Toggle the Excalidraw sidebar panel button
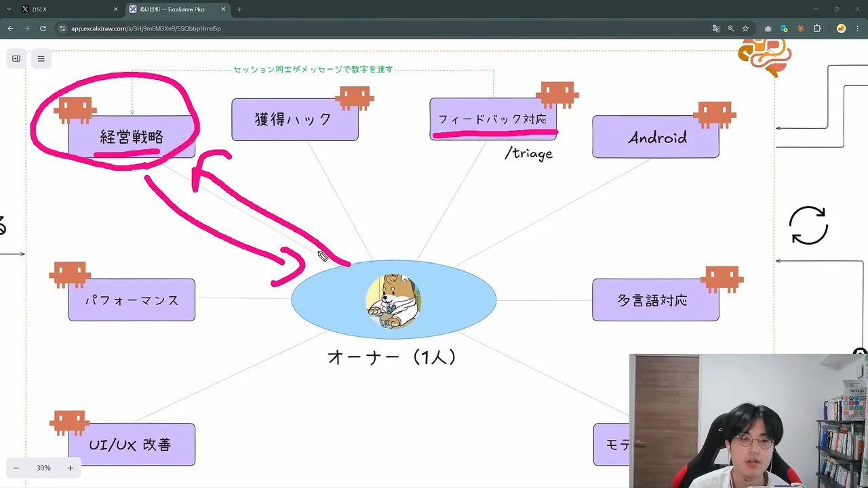Screen dimensions: 868x488 tap(16, 59)
